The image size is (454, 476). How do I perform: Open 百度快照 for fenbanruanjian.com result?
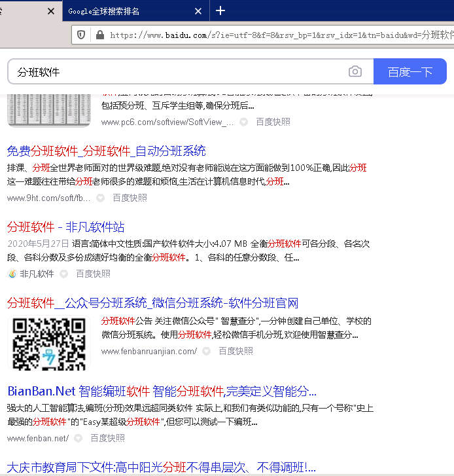coord(236,351)
